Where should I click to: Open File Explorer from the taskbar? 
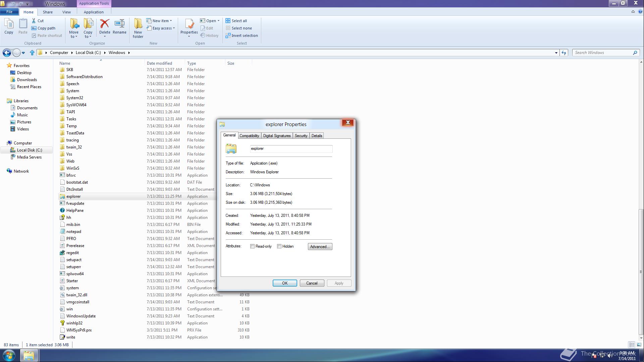tap(29, 355)
